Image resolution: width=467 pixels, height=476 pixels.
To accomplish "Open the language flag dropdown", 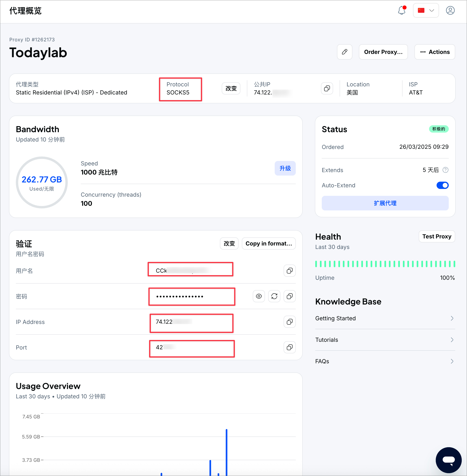I will [426, 11].
